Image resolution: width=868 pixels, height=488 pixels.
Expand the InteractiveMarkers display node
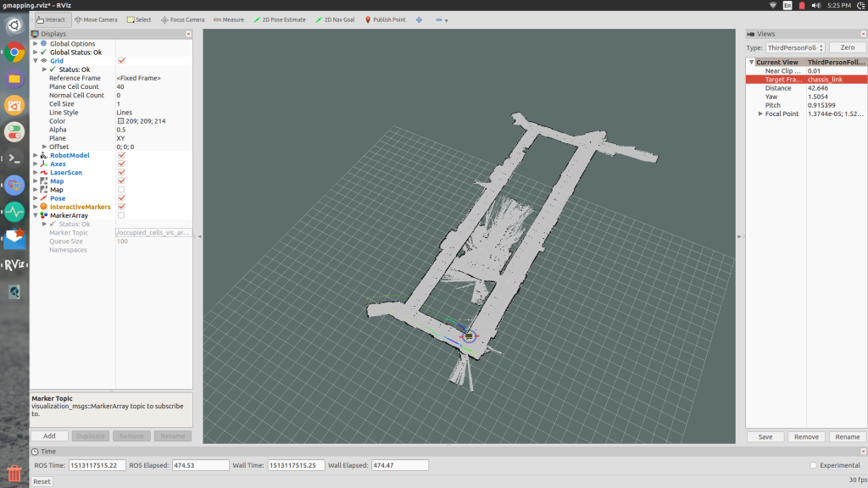pyautogui.click(x=36, y=207)
